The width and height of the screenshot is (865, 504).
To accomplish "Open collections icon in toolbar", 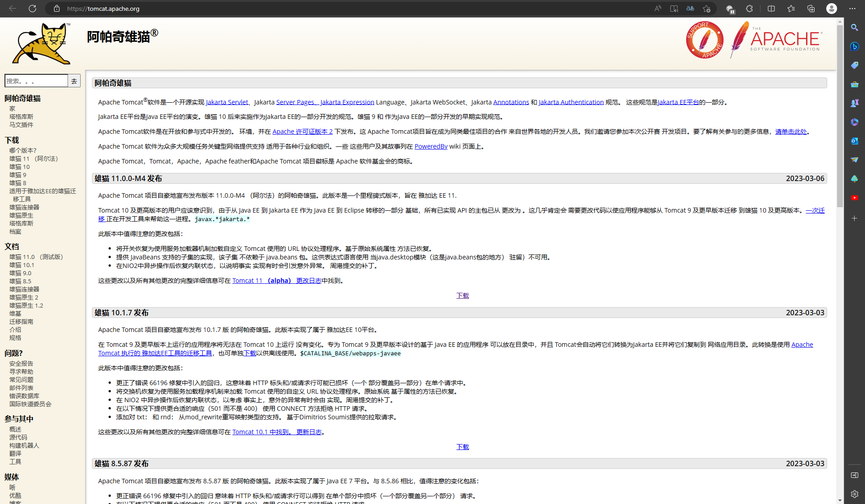I will click(811, 9).
